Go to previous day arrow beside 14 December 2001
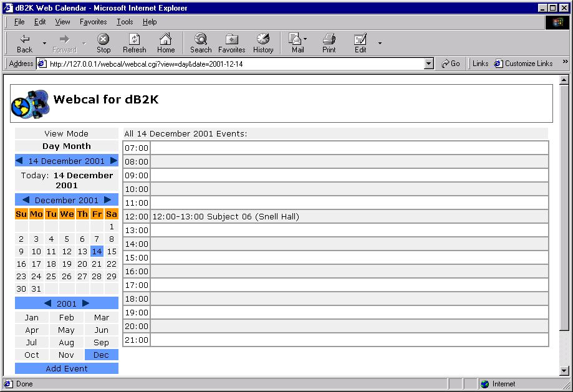This screenshot has width=573, height=392. pos(19,161)
